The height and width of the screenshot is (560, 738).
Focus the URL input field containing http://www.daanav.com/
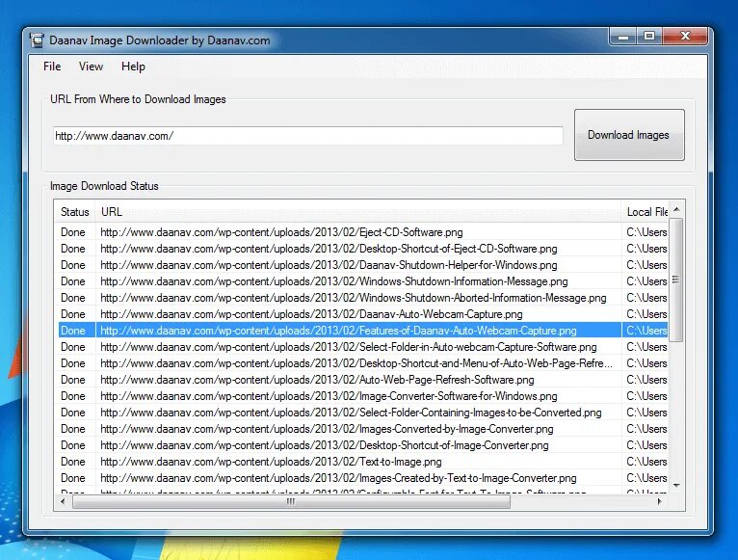[x=307, y=136]
